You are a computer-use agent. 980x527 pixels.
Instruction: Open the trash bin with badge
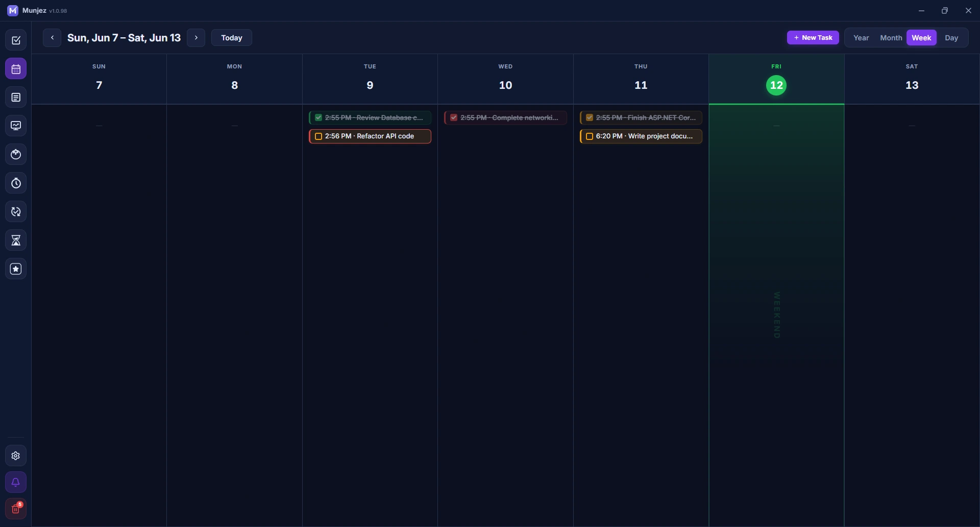point(16,509)
